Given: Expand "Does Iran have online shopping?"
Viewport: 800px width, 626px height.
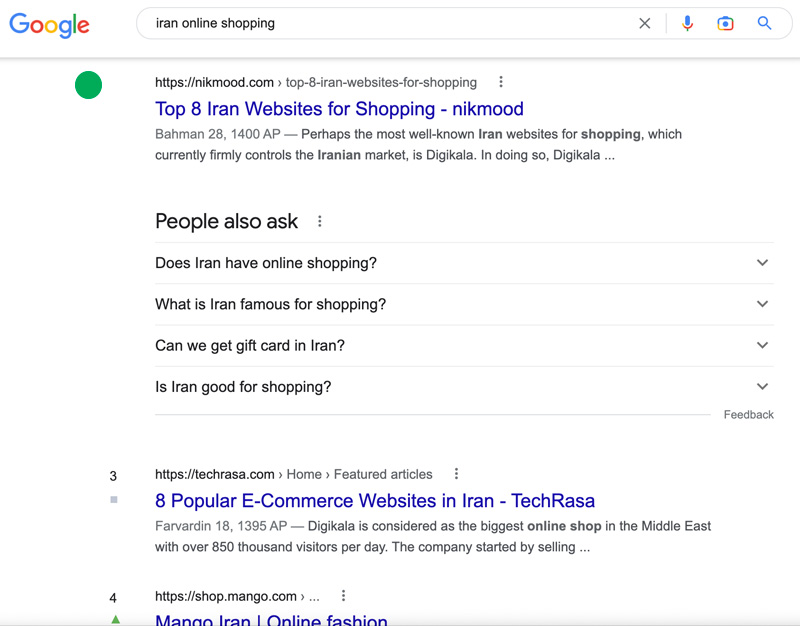Looking at the screenshot, I should (464, 263).
